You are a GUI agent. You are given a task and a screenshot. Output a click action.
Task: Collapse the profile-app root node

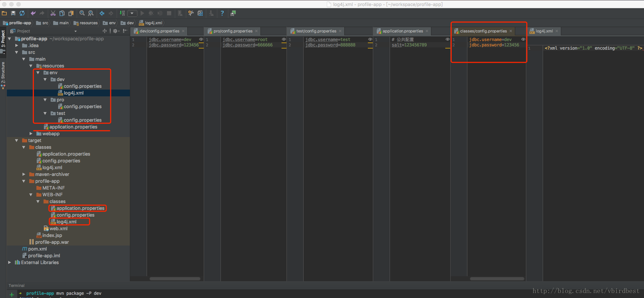click(x=10, y=39)
